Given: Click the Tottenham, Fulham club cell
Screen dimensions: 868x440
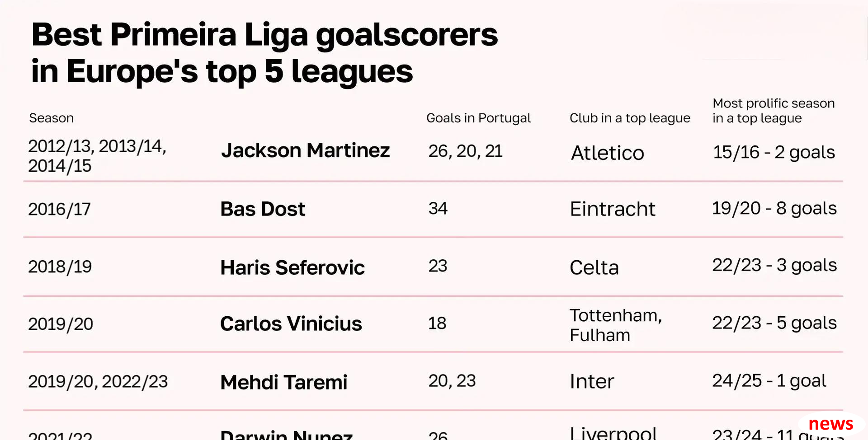Looking at the screenshot, I should coord(616,325).
